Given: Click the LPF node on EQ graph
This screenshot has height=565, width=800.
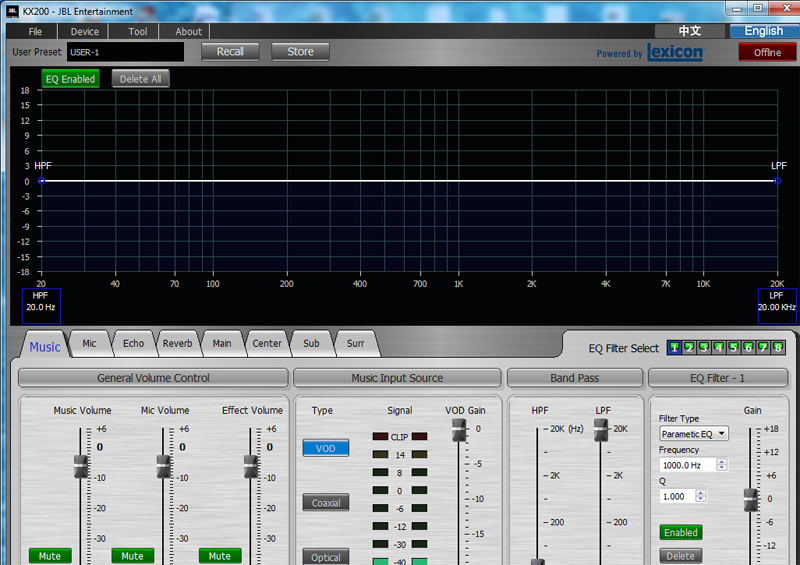Looking at the screenshot, I should pyautogui.click(x=777, y=181).
